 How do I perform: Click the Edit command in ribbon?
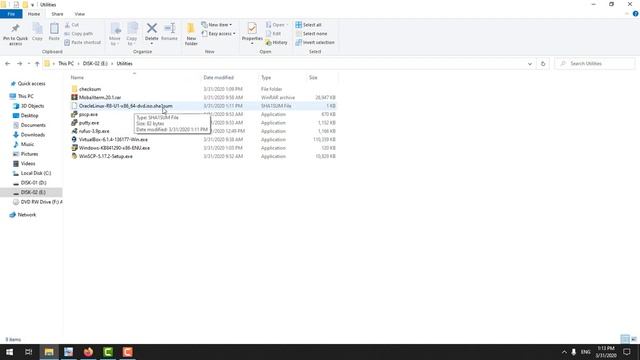[273, 33]
